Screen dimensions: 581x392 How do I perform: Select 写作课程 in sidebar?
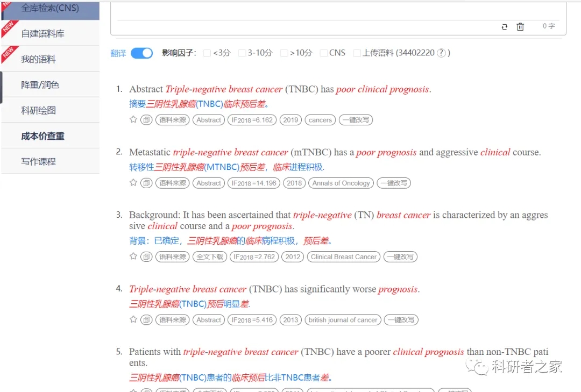51,161
